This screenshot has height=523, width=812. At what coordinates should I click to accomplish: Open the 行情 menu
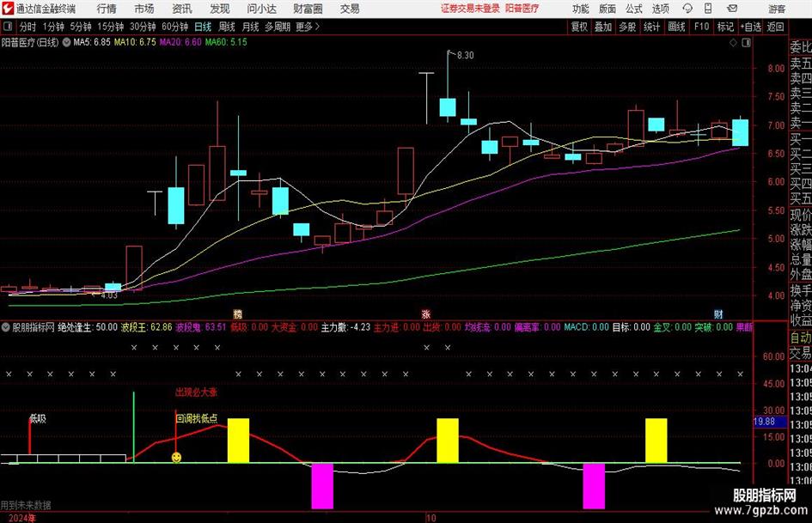[107, 9]
